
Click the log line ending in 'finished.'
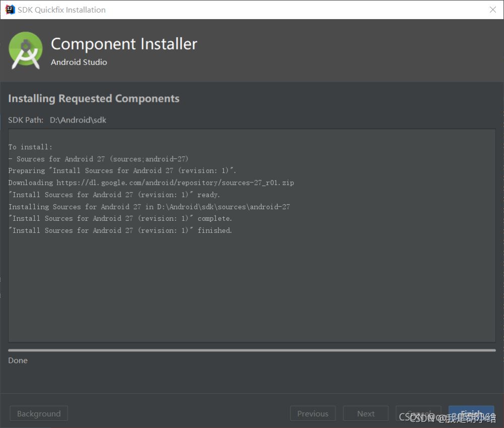point(120,230)
